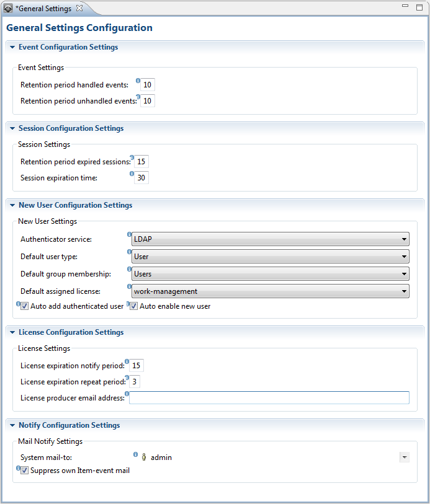Collapse Event Configuration Settings section

tap(12, 47)
